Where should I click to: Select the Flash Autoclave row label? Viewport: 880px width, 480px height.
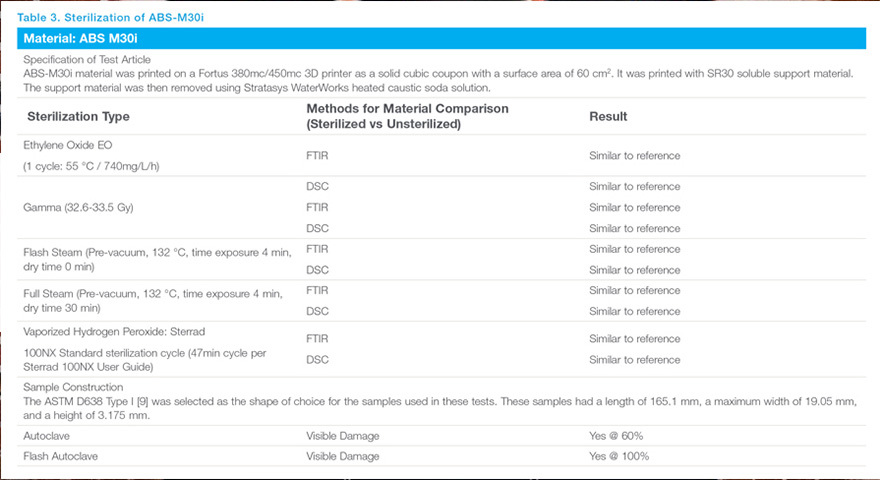click(59, 456)
